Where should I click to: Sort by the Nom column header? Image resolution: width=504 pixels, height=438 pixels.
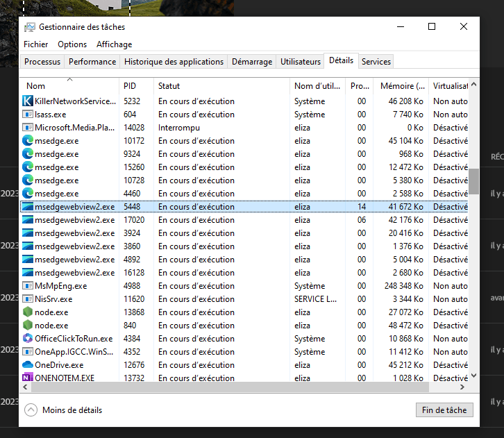pyautogui.click(x=69, y=86)
